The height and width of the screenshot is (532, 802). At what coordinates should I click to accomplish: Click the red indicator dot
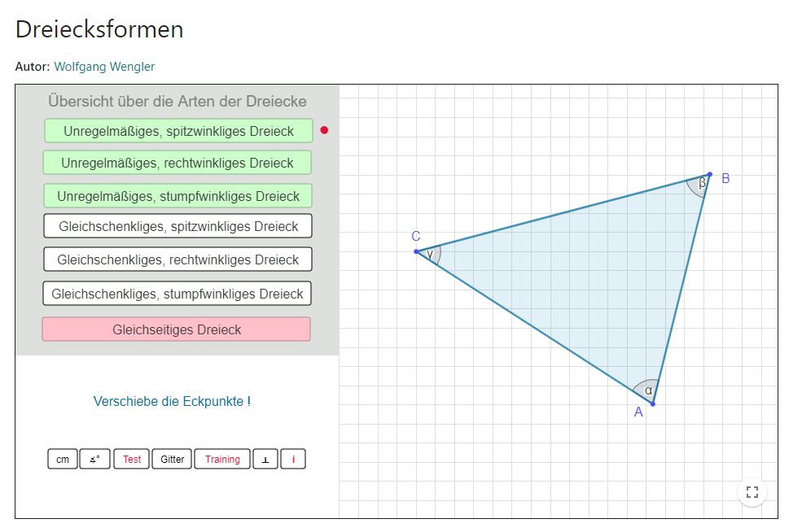click(x=324, y=130)
